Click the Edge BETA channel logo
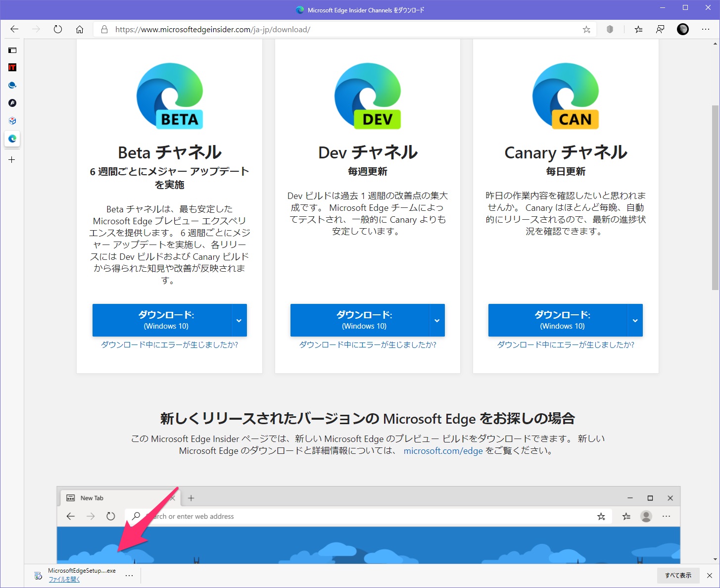 click(170, 96)
